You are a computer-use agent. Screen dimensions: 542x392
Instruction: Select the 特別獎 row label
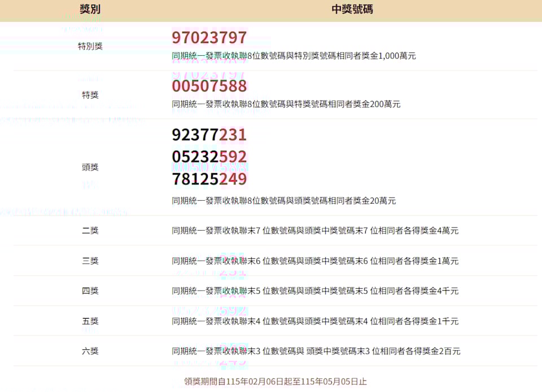click(x=90, y=46)
